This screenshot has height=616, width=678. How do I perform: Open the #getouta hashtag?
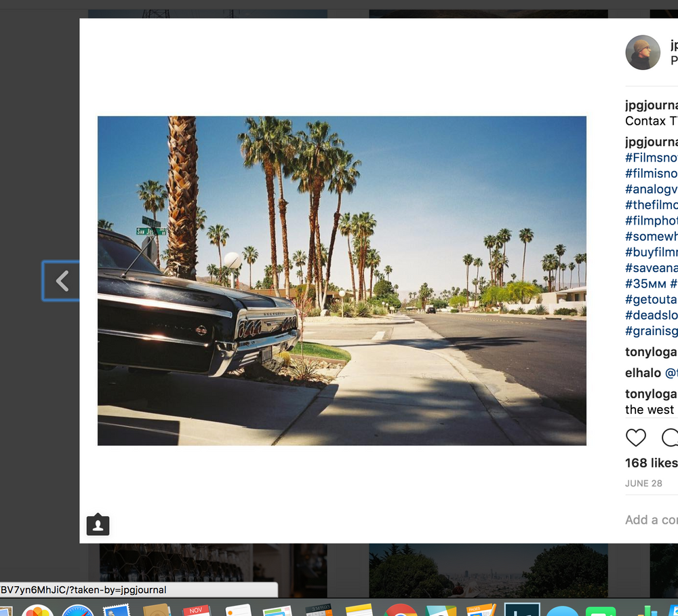tap(650, 299)
